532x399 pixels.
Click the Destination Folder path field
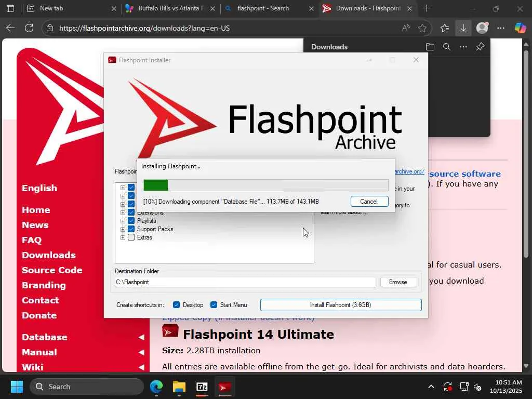[245, 282]
